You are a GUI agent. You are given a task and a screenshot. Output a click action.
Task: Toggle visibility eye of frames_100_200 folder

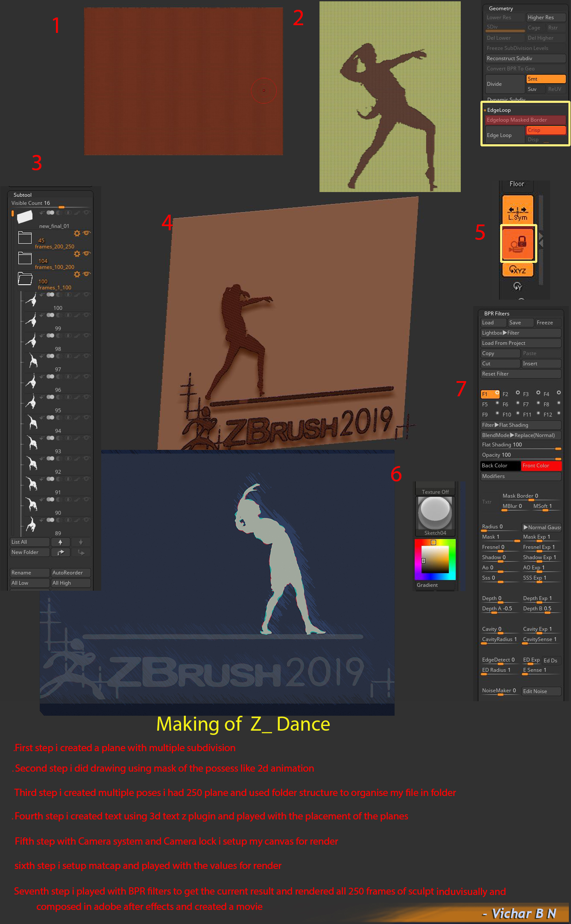[x=87, y=254]
